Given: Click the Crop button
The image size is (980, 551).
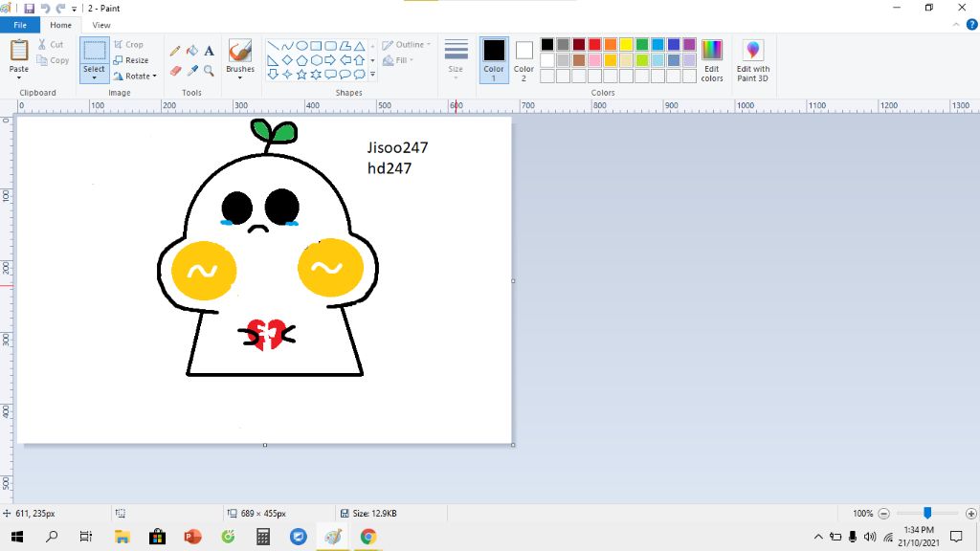Looking at the screenshot, I should (129, 44).
